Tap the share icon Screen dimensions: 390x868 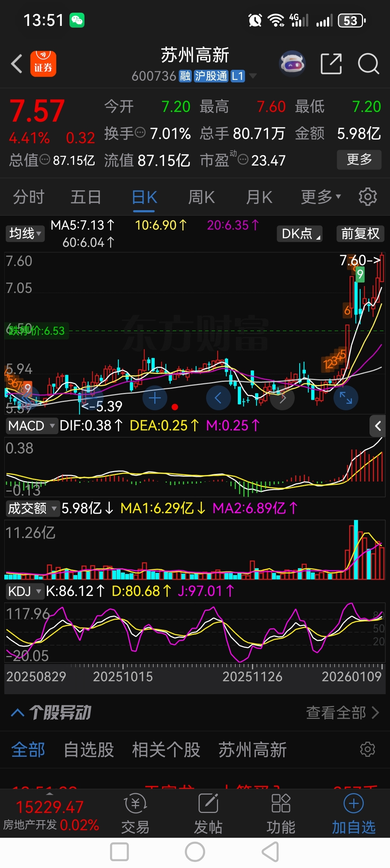pyautogui.click(x=331, y=64)
